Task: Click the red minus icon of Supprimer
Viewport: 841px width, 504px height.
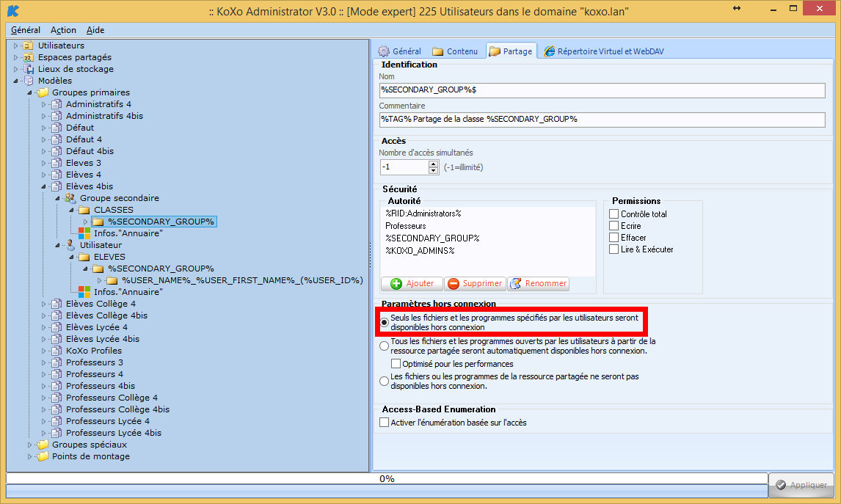Action: pyautogui.click(x=454, y=284)
